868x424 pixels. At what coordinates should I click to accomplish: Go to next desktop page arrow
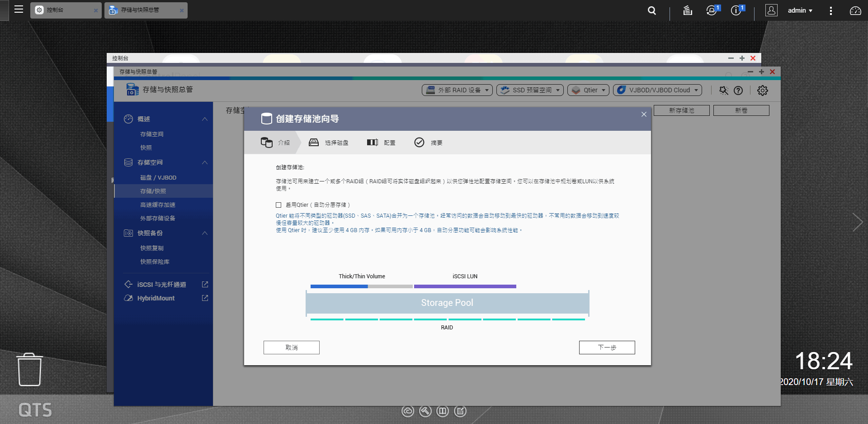[x=857, y=222]
